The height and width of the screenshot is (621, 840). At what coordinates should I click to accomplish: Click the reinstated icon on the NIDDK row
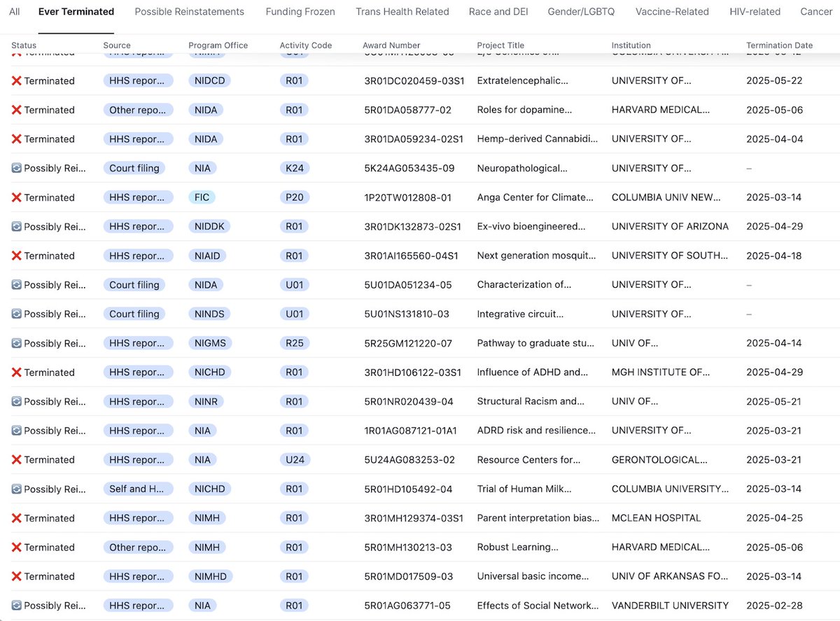click(x=17, y=227)
